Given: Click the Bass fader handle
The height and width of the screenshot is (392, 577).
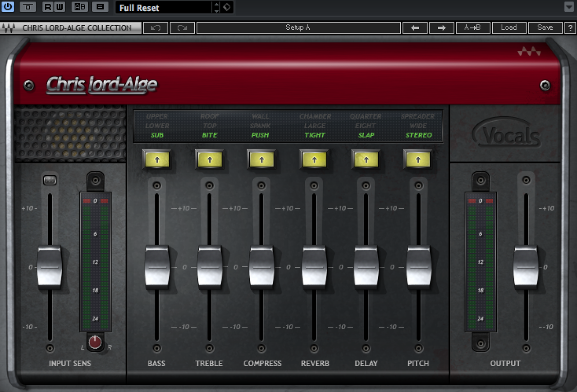Looking at the screenshot, I should [157, 267].
